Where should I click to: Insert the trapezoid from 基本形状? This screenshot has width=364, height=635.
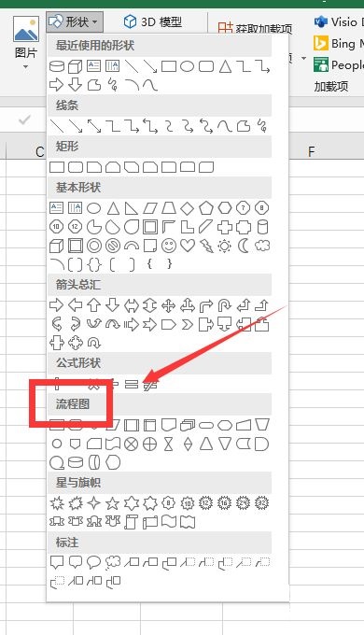coord(168,208)
